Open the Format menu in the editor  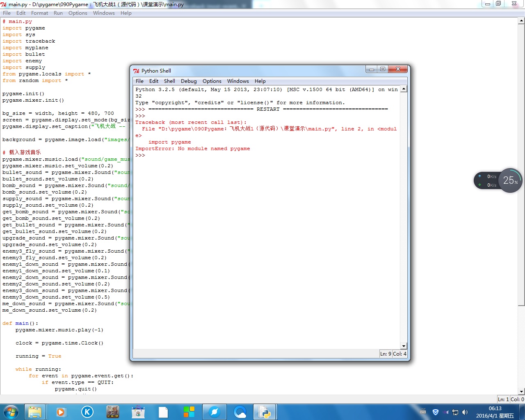[x=39, y=13]
